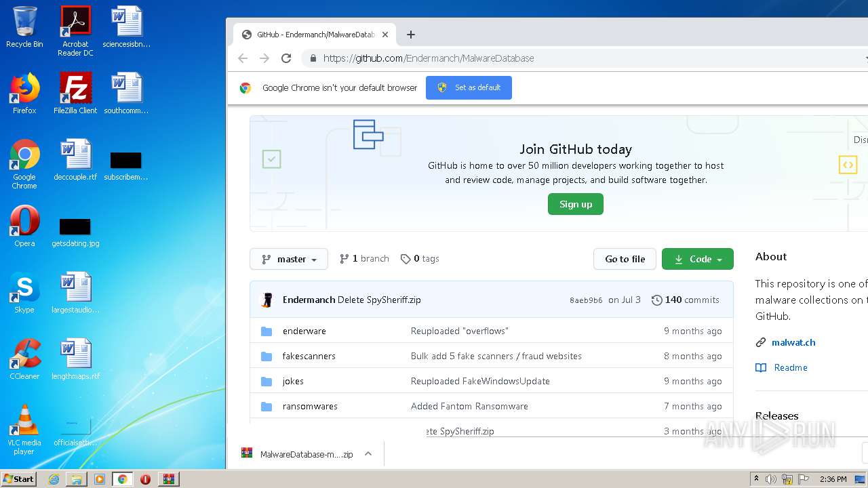Open Windows Explorer from taskbar
This screenshot has width=868, height=488.
77,479
